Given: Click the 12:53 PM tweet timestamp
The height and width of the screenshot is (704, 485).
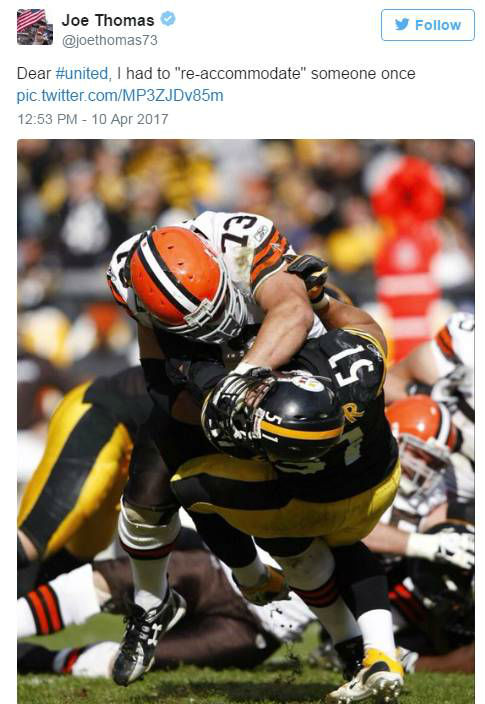Looking at the screenshot, I should (x=47, y=119).
